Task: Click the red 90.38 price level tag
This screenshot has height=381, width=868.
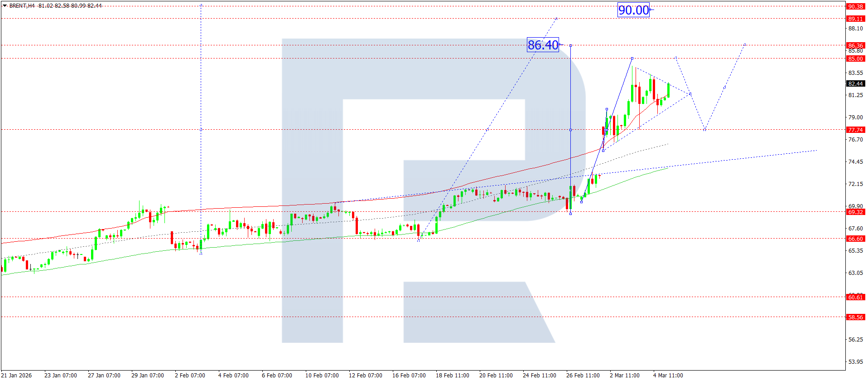Action: (855, 6)
